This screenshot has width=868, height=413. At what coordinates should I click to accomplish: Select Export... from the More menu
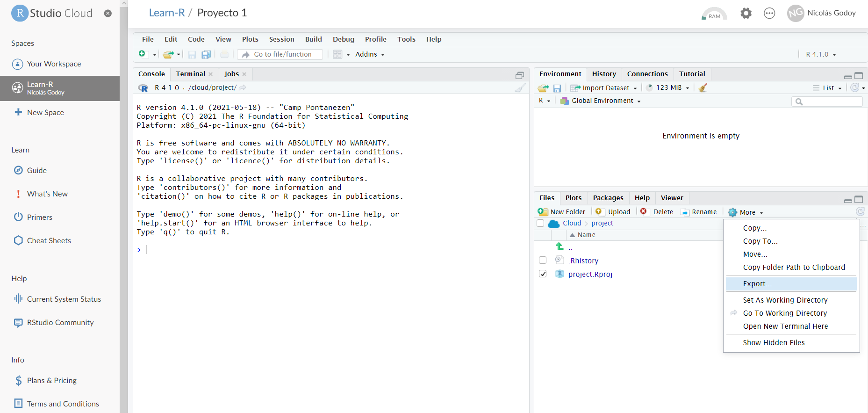coord(757,284)
